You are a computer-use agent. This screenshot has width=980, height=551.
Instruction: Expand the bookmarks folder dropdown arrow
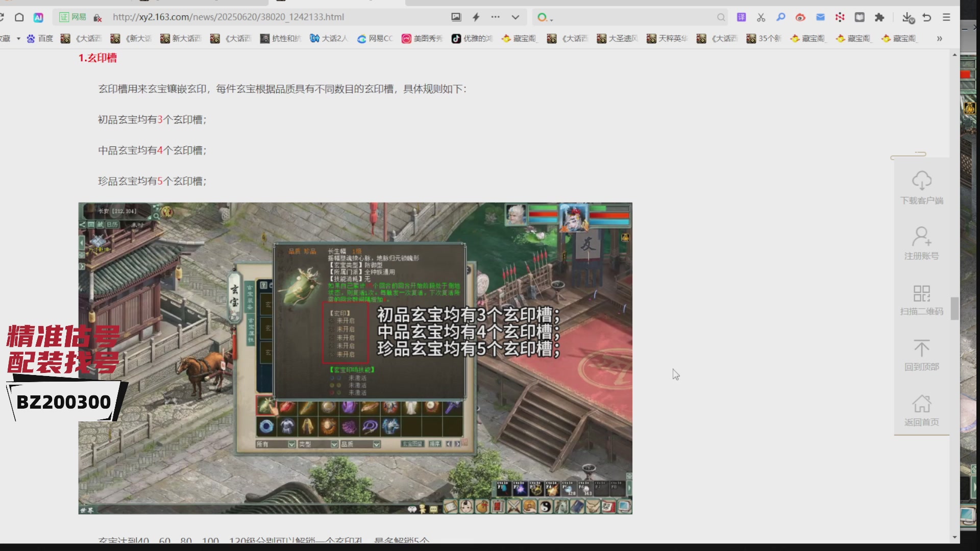tap(18, 38)
